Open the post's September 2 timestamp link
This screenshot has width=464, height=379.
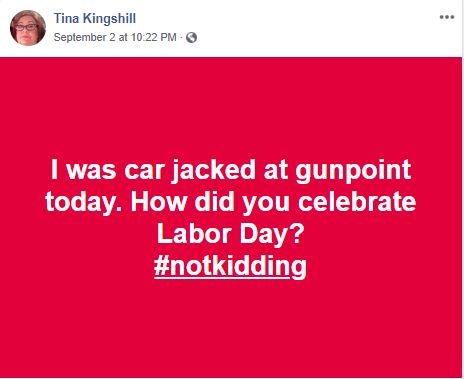click(x=115, y=37)
